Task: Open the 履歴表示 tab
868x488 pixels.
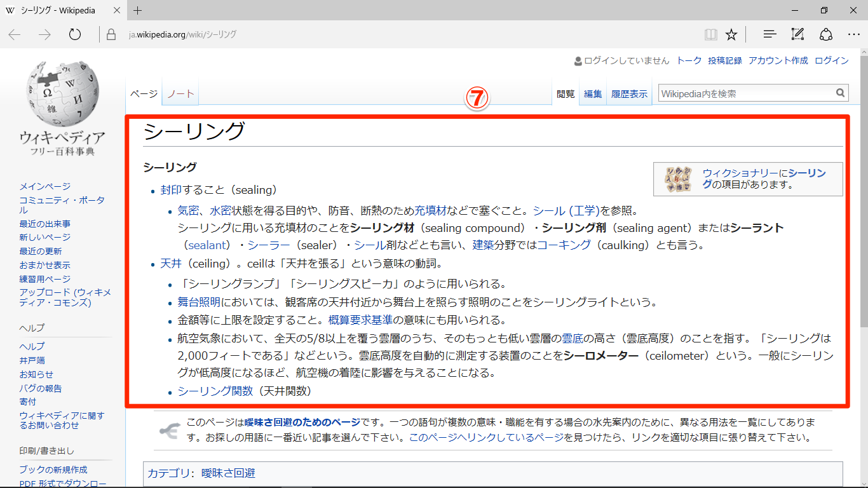Action: pos(629,93)
